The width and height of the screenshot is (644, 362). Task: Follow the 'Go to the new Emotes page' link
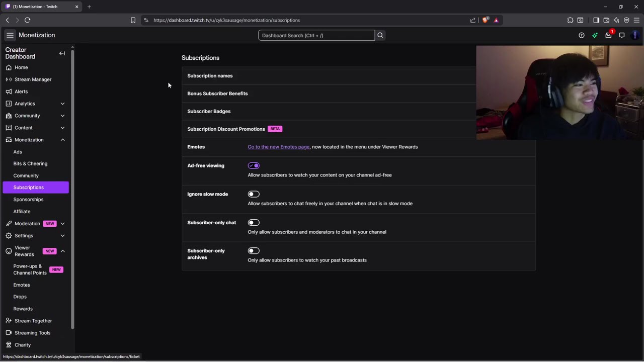[278, 147]
